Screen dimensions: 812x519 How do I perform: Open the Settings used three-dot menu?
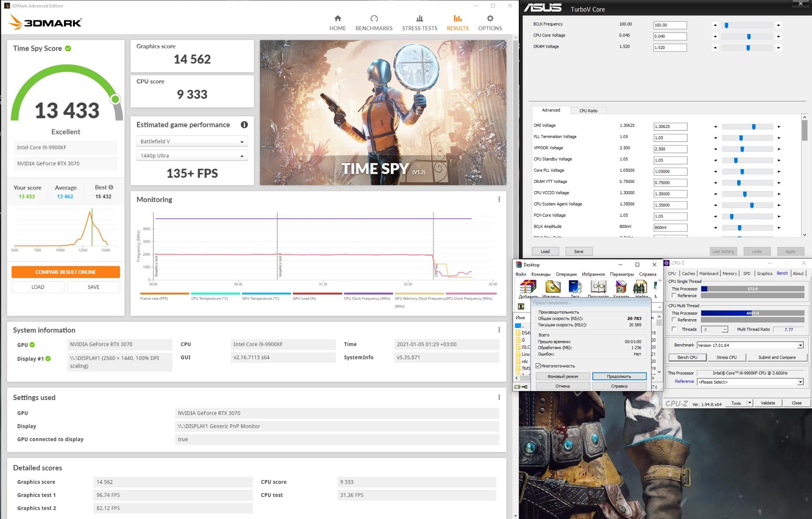tap(499, 397)
